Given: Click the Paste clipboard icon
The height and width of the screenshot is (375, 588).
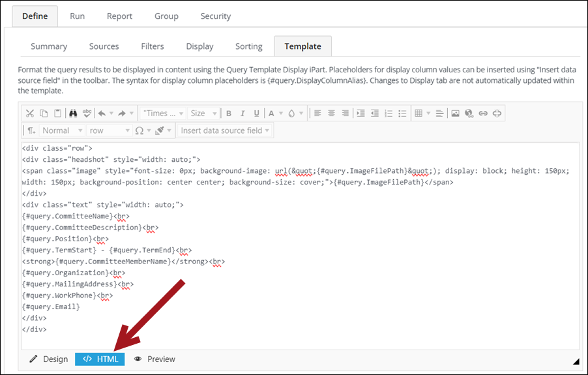Looking at the screenshot, I should pos(58,113).
